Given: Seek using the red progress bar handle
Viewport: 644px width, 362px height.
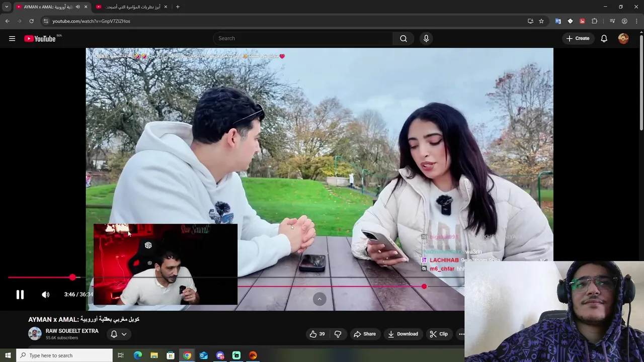Looking at the screenshot, I should (73, 277).
